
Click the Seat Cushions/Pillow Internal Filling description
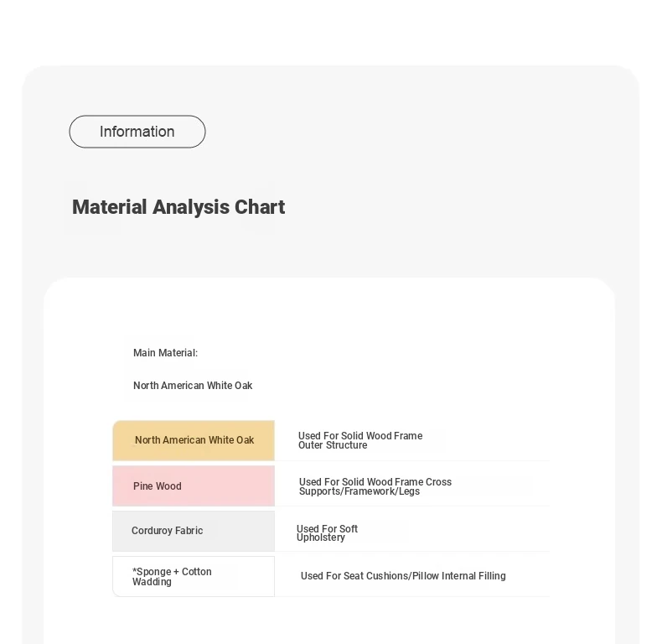(403, 576)
